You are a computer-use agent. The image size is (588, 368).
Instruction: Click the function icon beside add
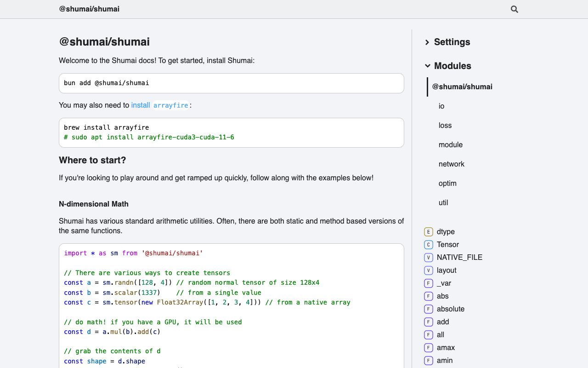(x=429, y=322)
